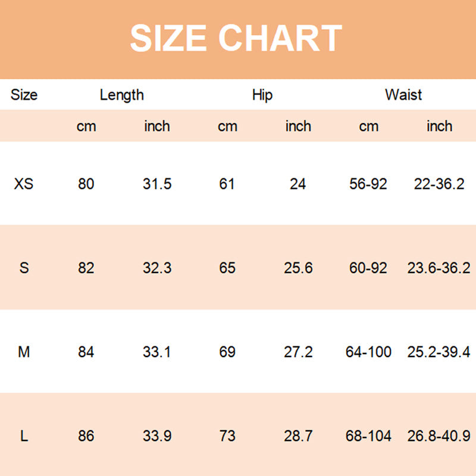Click XS waist value 56-92 cm
The image size is (476, 476).
(x=368, y=184)
